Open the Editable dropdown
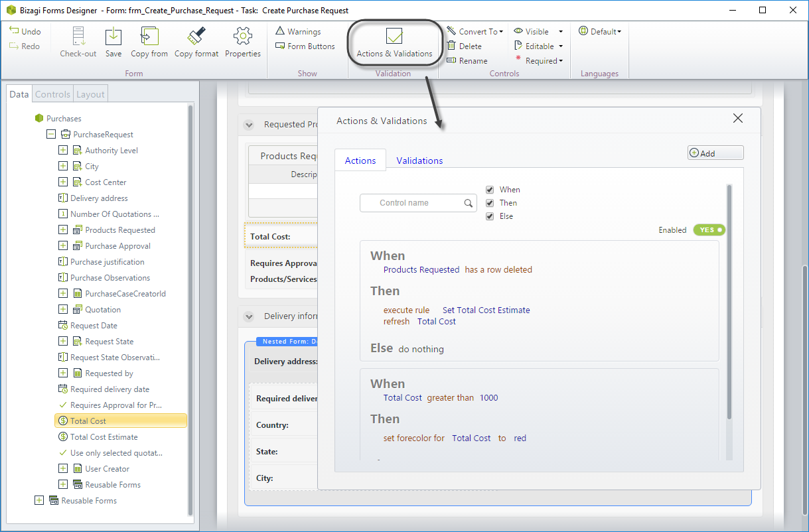The width and height of the screenshot is (809, 532). click(539, 46)
